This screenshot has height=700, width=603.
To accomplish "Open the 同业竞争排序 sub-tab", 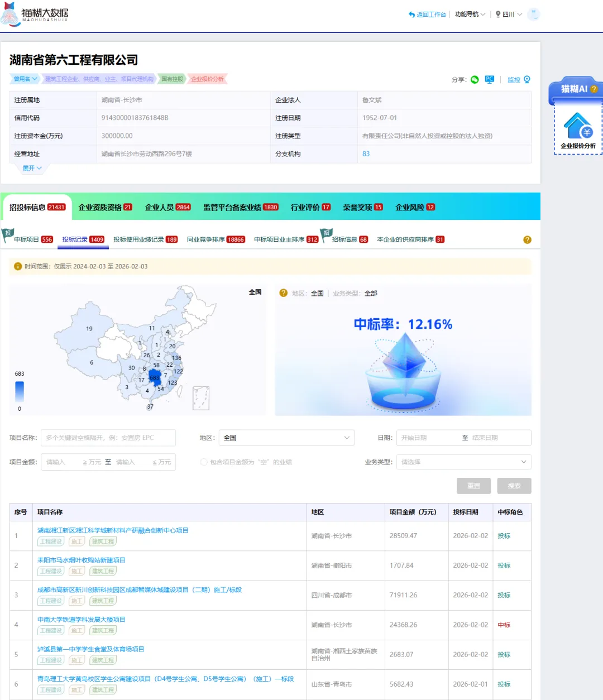I will click(216, 239).
